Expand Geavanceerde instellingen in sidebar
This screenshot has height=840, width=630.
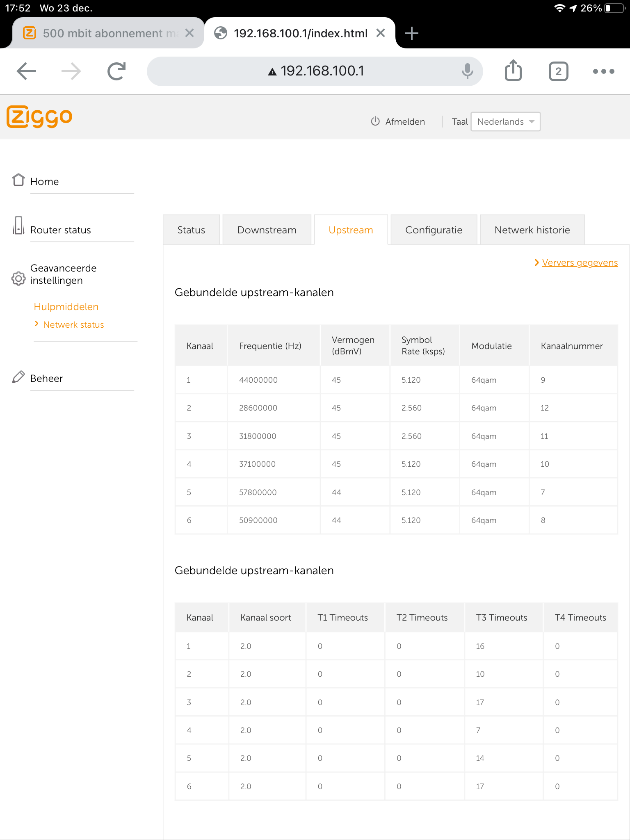click(63, 274)
